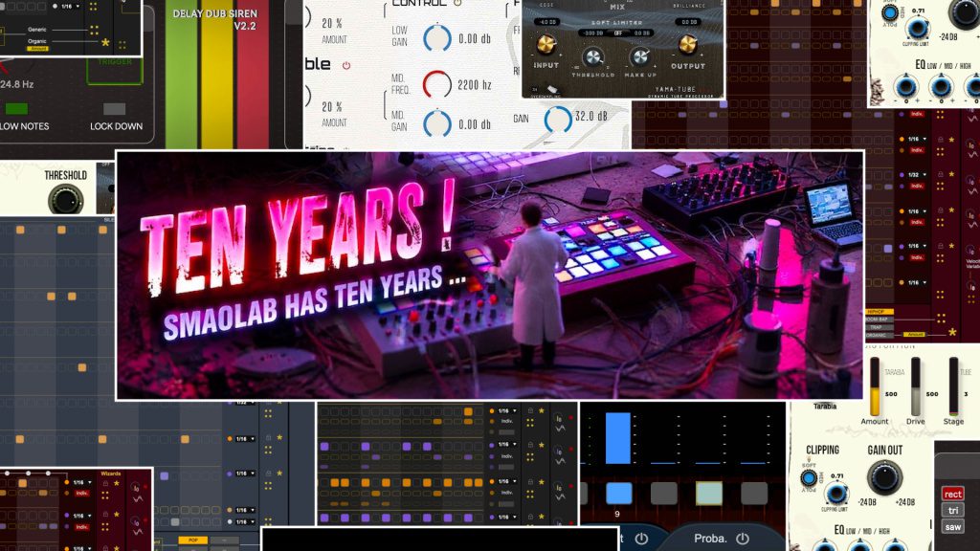Click the black Threshold knob on left
This screenshot has width=980, height=551.
click(66, 200)
